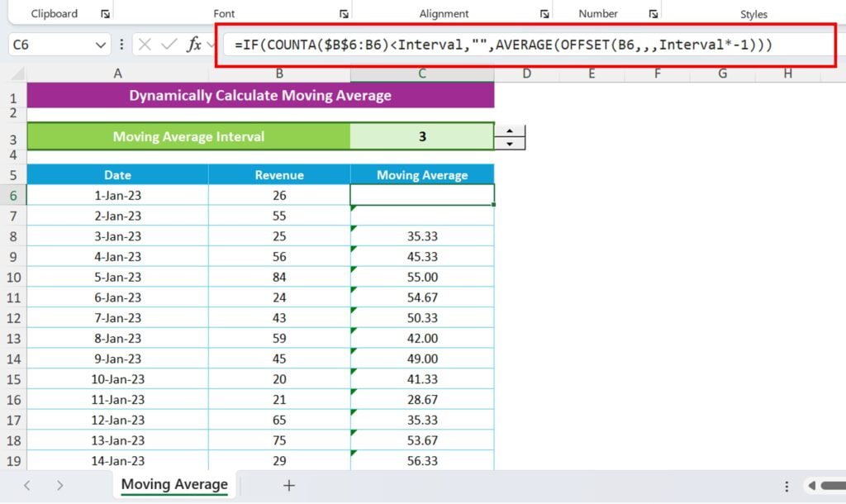
Task: Decrease interval with spinner down arrow
Action: [509, 144]
